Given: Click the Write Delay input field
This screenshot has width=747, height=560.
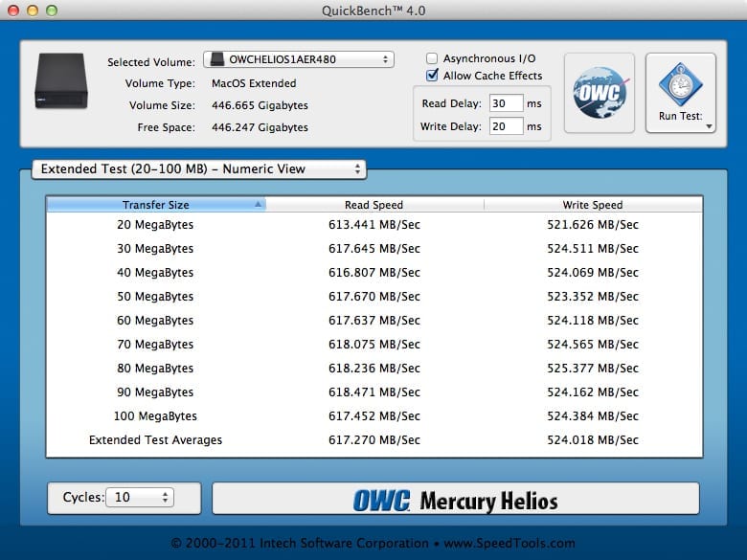Looking at the screenshot, I should [x=506, y=126].
